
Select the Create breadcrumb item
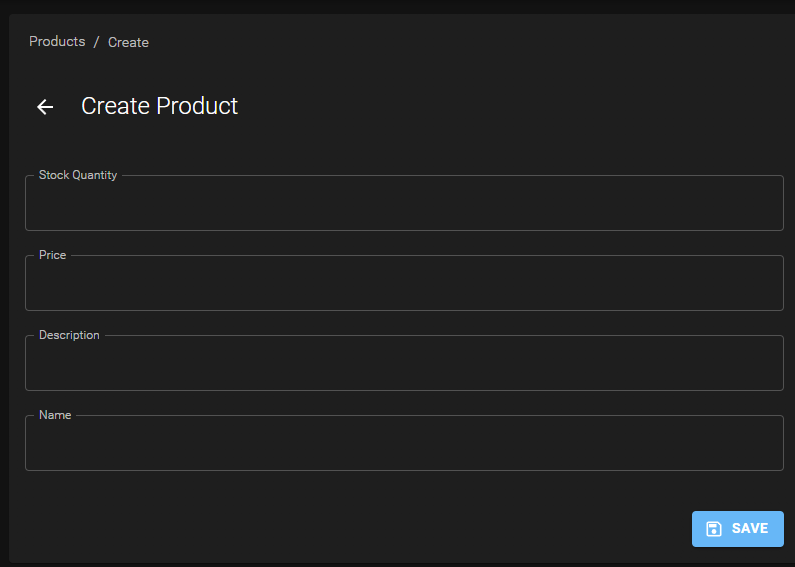(x=128, y=42)
